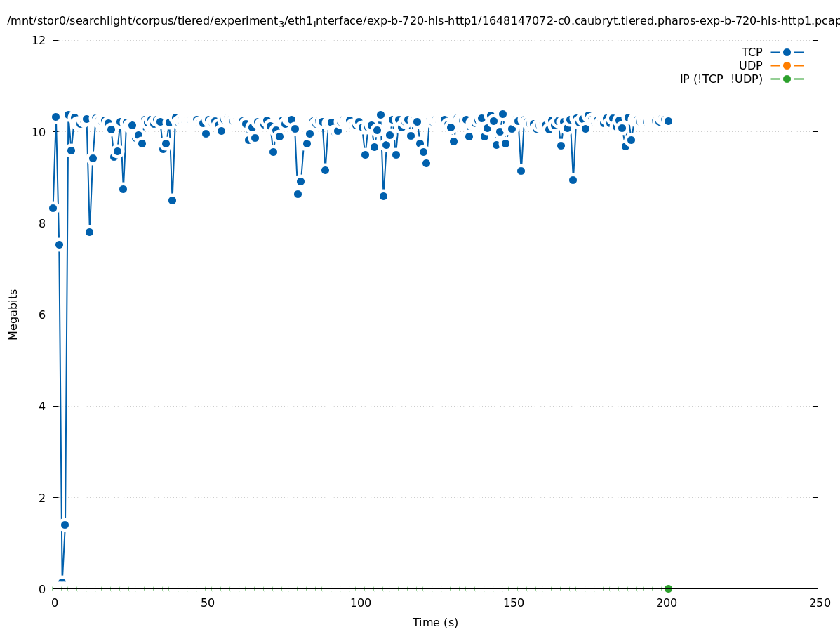Click the Time (s) x-axis label
Viewport: 840px width, 632px height.
click(x=435, y=622)
